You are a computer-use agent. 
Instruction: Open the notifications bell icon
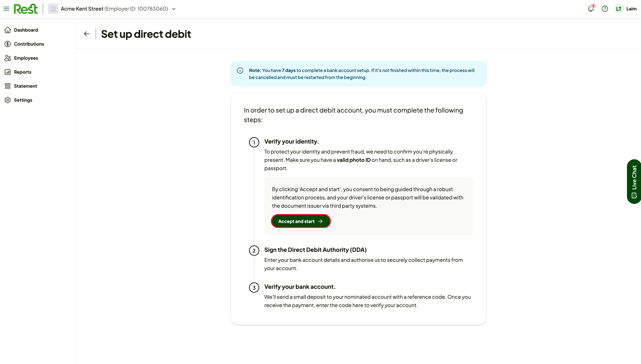point(591,9)
